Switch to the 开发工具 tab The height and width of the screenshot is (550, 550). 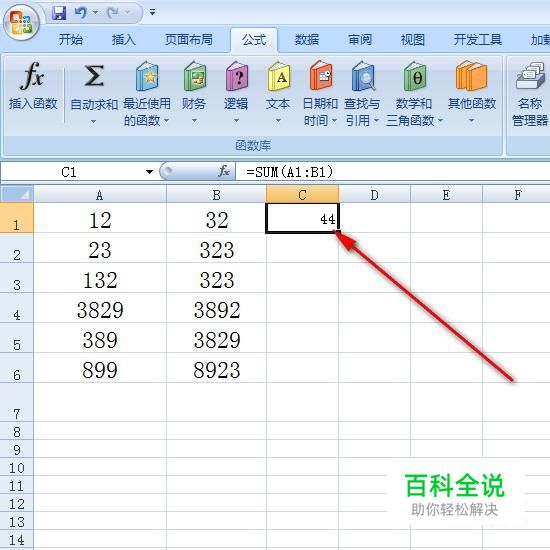point(478,40)
